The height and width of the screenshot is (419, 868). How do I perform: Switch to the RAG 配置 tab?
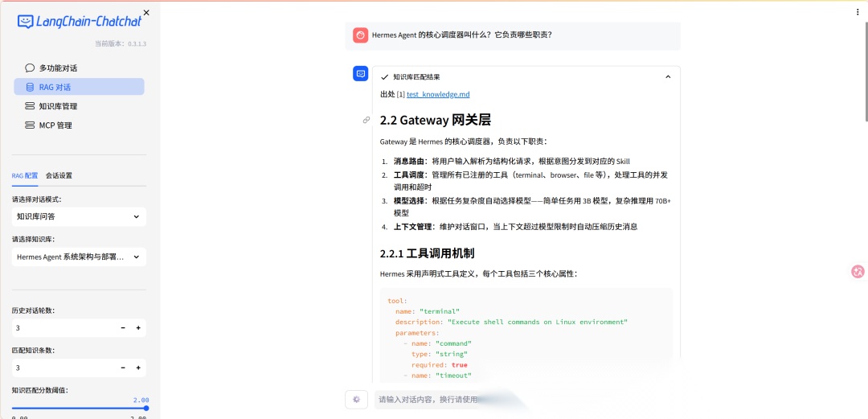coord(25,175)
